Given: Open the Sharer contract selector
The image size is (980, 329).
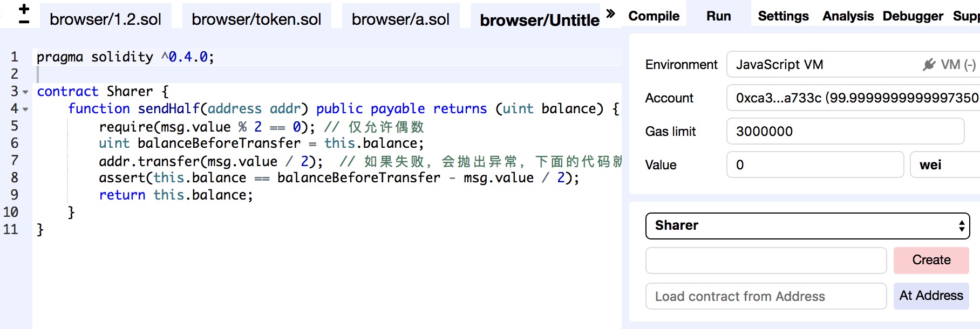Looking at the screenshot, I should pyautogui.click(x=807, y=226).
